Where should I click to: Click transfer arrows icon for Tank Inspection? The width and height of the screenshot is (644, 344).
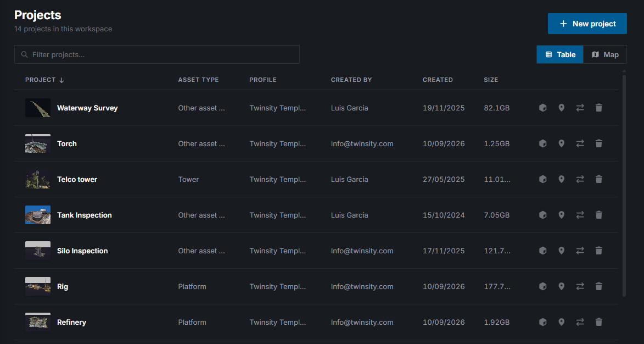click(580, 215)
